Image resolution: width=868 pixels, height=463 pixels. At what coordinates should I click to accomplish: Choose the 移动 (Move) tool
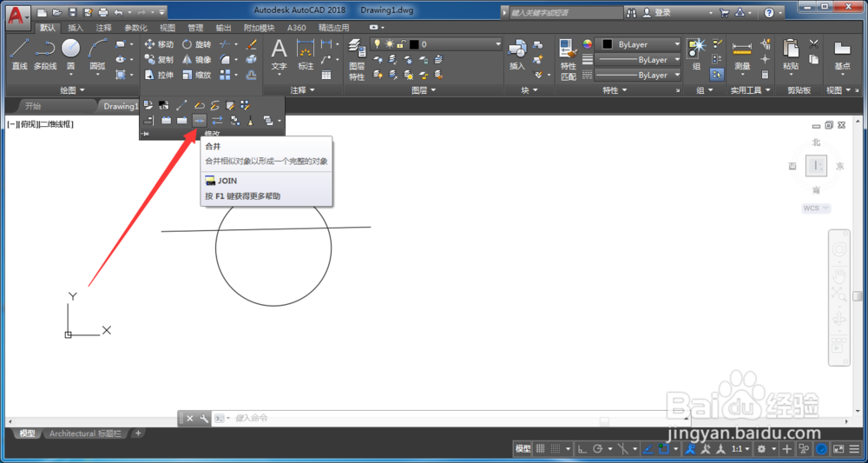pos(159,44)
